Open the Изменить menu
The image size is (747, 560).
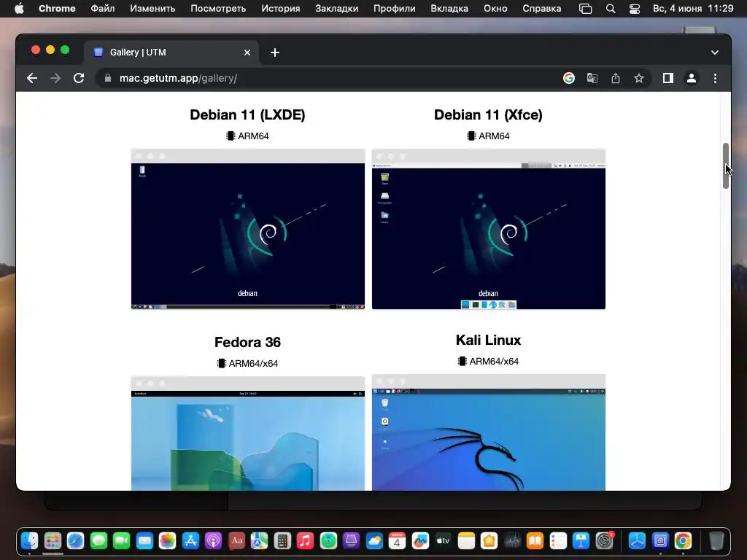click(152, 9)
